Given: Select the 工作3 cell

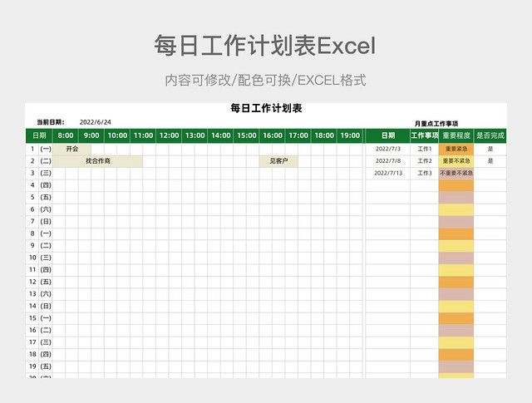Looking at the screenshot, I should point(425,173).
